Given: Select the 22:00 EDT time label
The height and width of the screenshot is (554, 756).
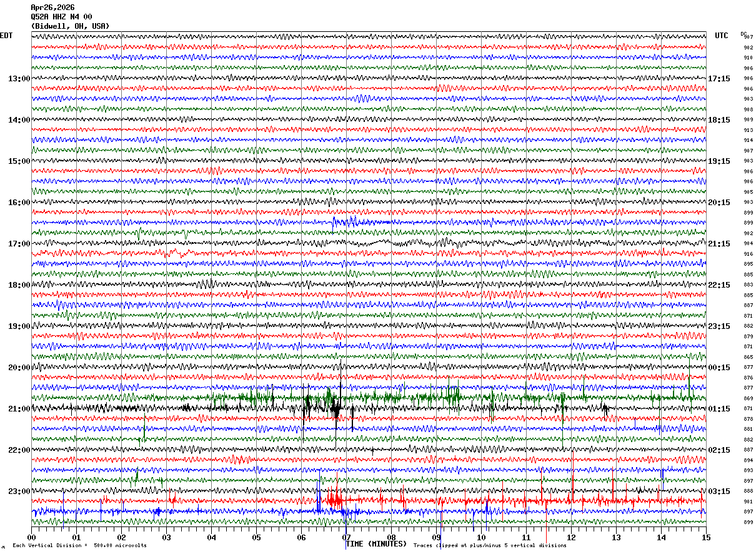Looking at the screenshot, I should point(19,450).
